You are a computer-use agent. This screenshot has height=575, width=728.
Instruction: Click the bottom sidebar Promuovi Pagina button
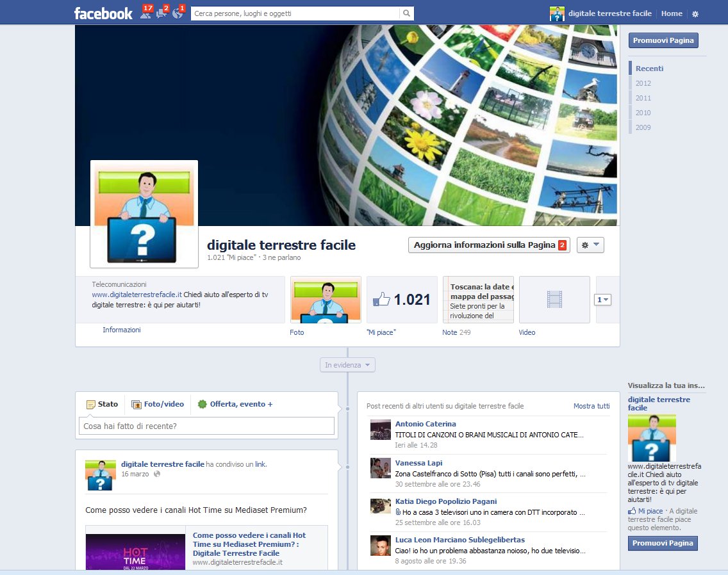(x=663, y=543)
